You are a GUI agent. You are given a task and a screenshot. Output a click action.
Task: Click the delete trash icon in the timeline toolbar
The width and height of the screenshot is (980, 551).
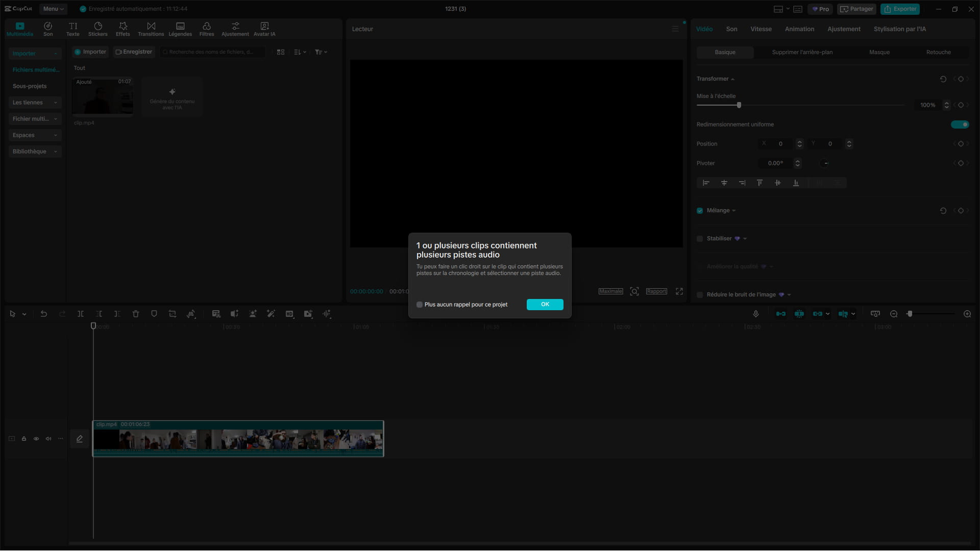[x=136, y=314]
